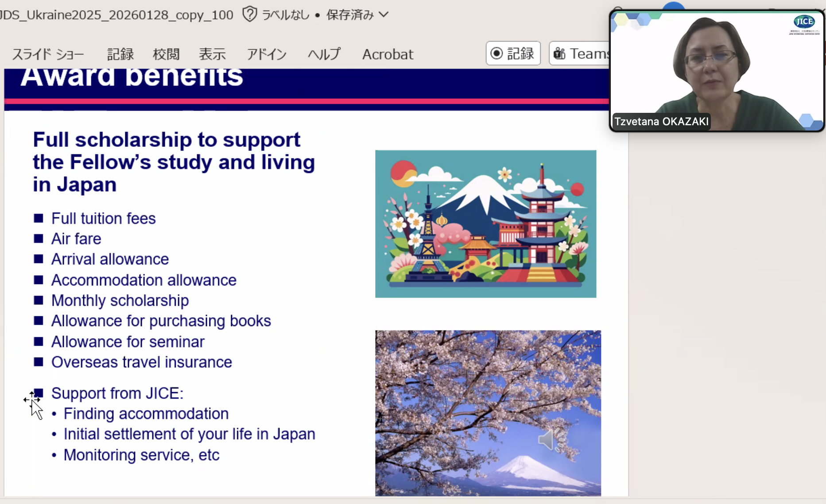Open the Acrobat tab
826x504 pixels.
pos(388,54)
